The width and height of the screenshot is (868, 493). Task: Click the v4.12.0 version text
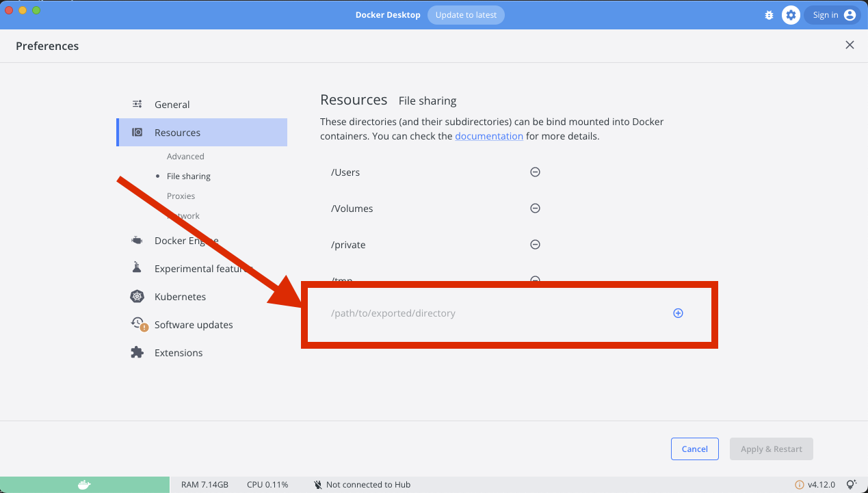(821, 485)
